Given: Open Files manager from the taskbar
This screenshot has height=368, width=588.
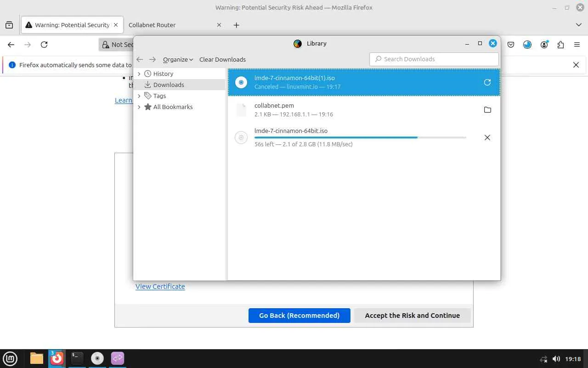Looking at the screenshot, I should [x=37, y=358].
